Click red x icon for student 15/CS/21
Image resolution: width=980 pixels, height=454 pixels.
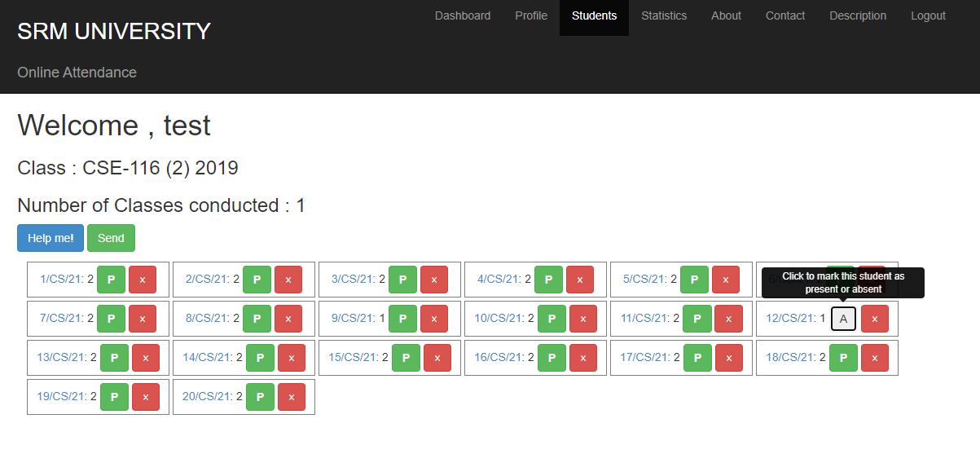pos(437,358)
